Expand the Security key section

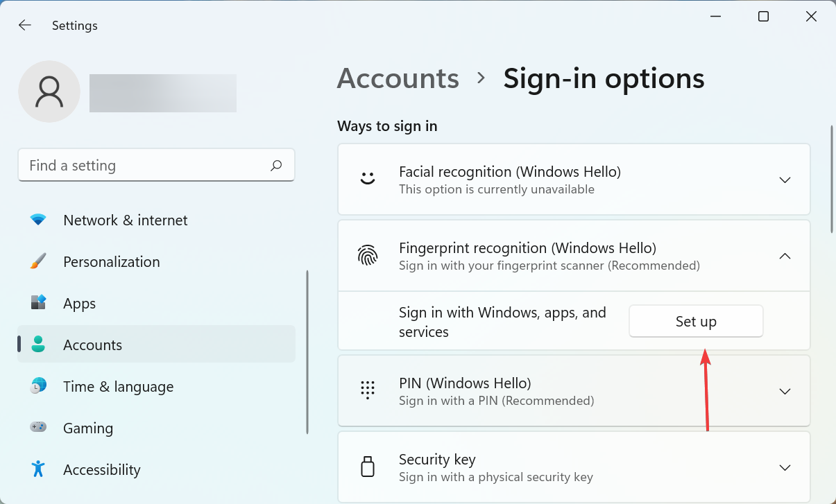pos(785,467)
